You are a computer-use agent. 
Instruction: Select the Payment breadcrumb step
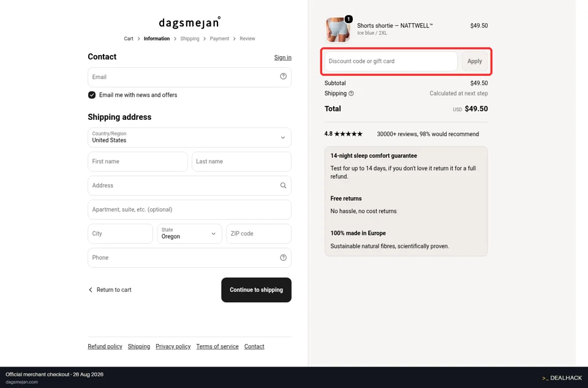(219, 39)
